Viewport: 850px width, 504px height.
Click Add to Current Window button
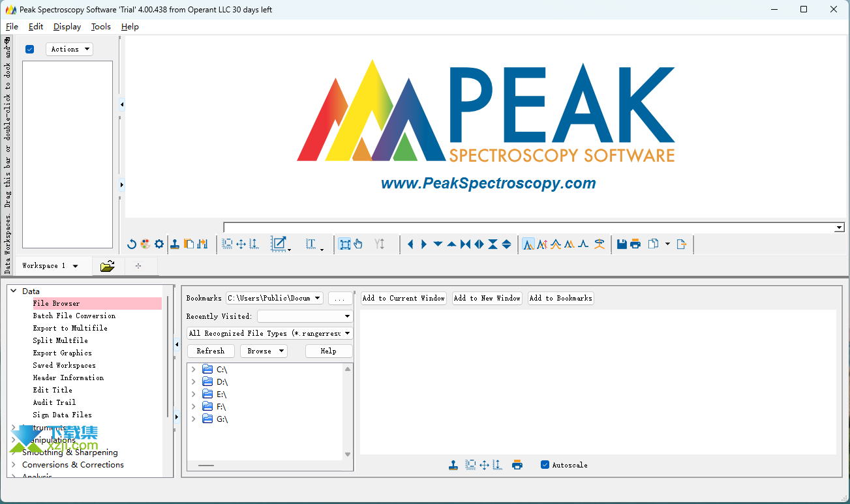coord(404,298)
